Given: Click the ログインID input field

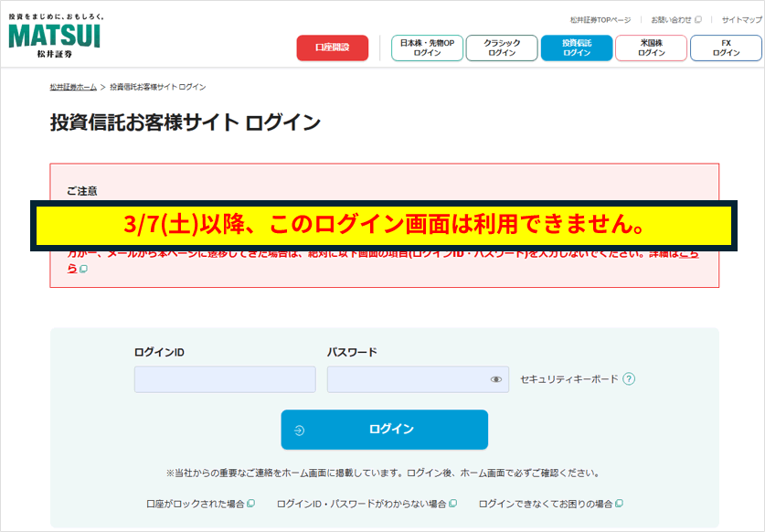Looking at the screenshot, I should pyautogui.click(x=225, y=379).
